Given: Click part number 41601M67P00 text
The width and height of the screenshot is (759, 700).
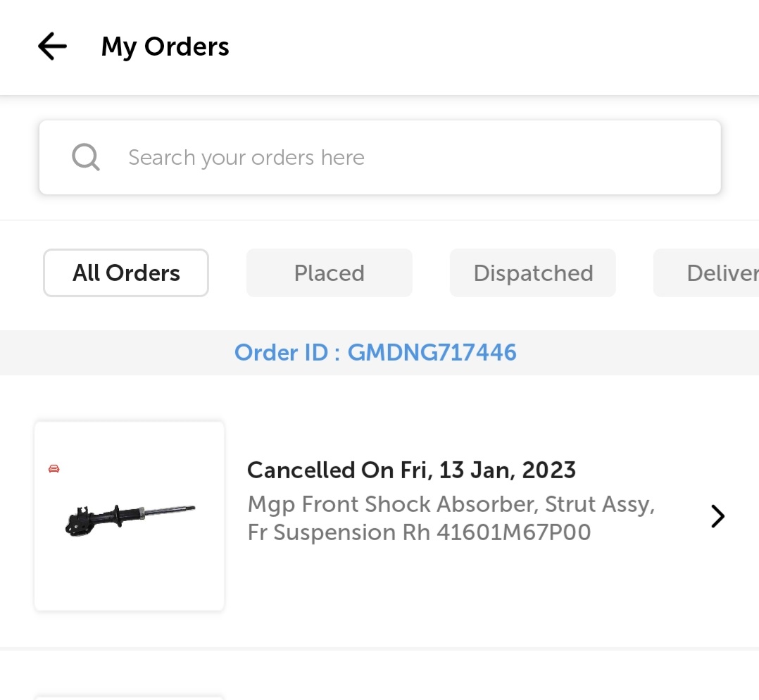Looking at the screenshot, I should click(x=513, y=532).
